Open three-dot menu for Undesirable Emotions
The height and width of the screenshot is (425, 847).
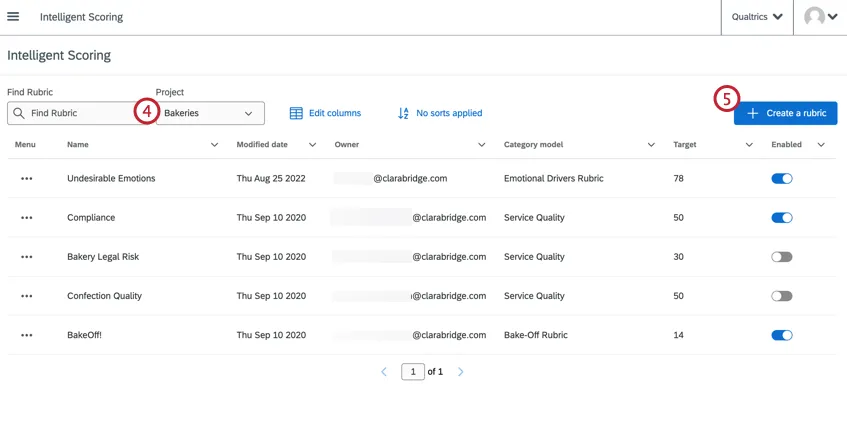(x=27, y=179)
